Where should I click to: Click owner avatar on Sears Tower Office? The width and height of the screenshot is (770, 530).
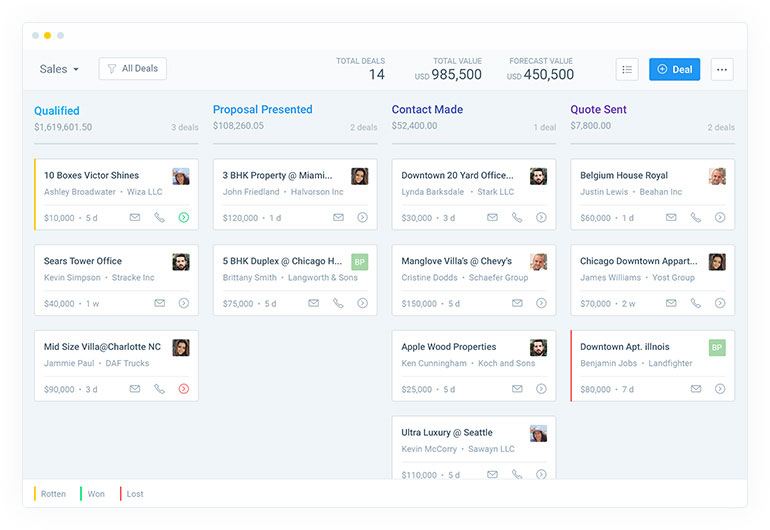tap(181, 262)
